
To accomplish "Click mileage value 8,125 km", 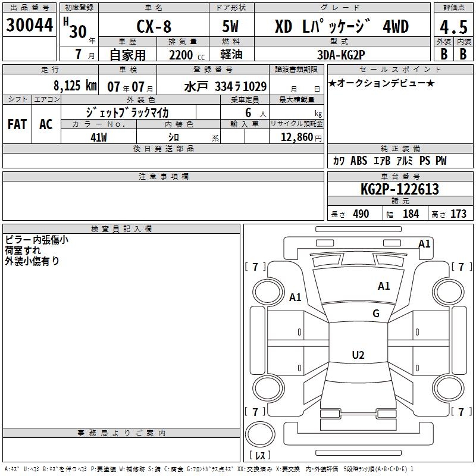I will point(75,86).
